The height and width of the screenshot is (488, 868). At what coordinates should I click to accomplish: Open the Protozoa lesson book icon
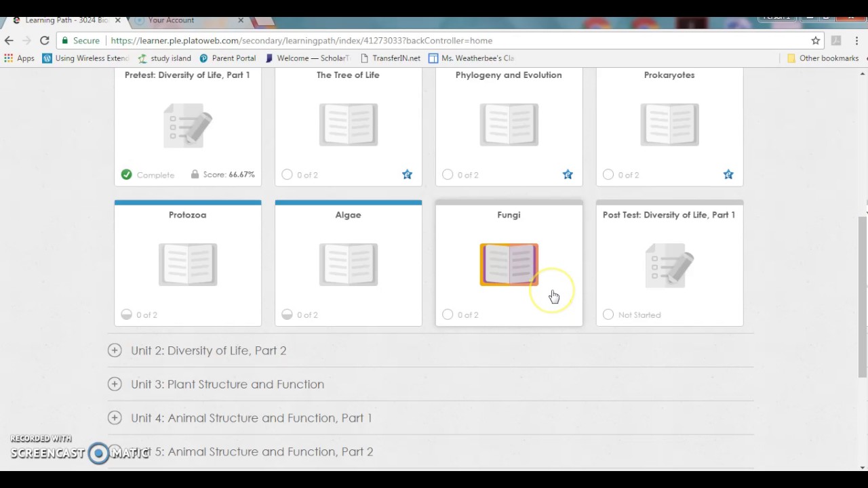[188, 264]
